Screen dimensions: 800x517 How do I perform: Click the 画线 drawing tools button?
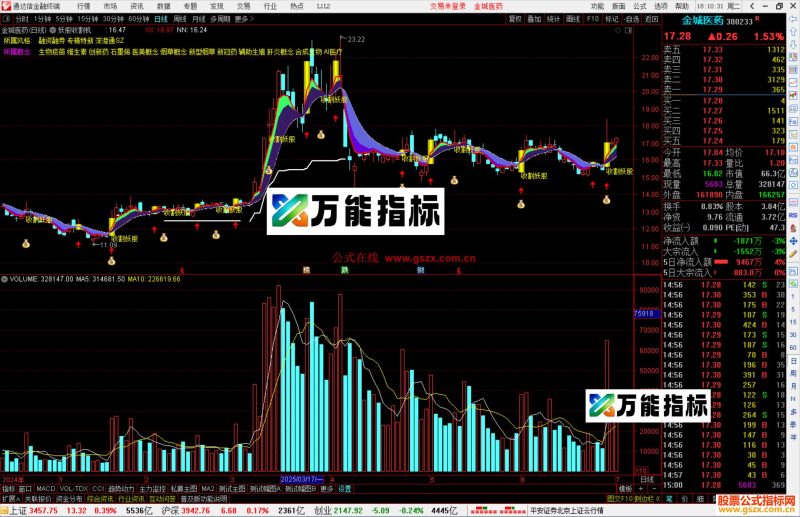(573, 19)
